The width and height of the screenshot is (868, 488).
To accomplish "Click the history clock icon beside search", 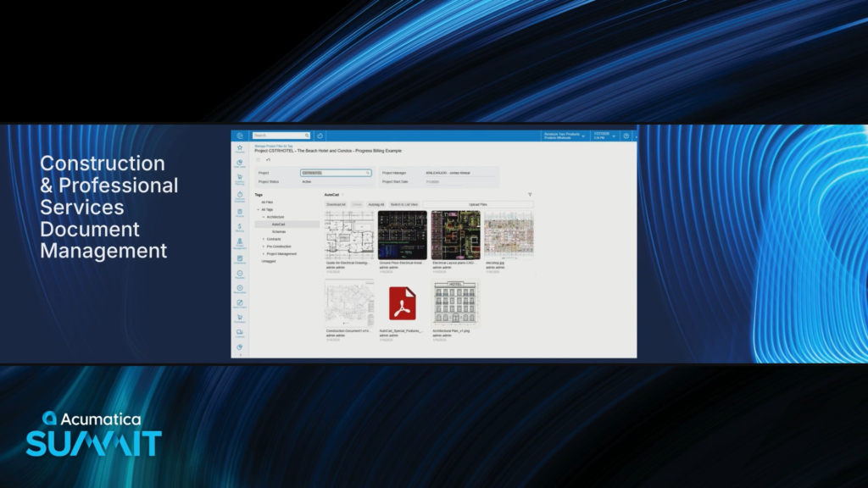I will [x=320, y=136].
